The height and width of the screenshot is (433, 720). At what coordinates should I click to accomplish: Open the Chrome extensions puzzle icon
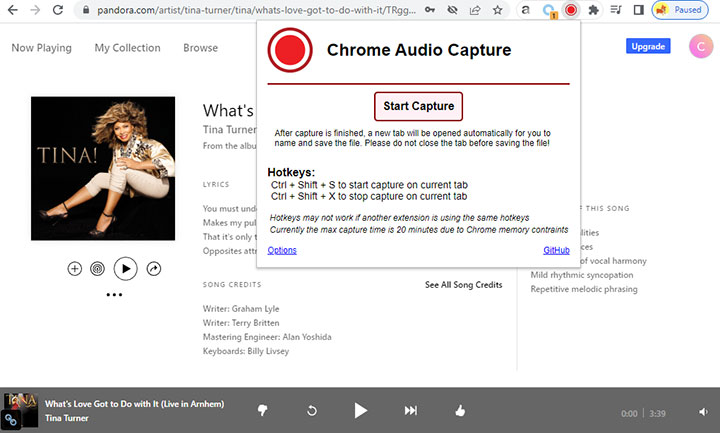[593, 11]
